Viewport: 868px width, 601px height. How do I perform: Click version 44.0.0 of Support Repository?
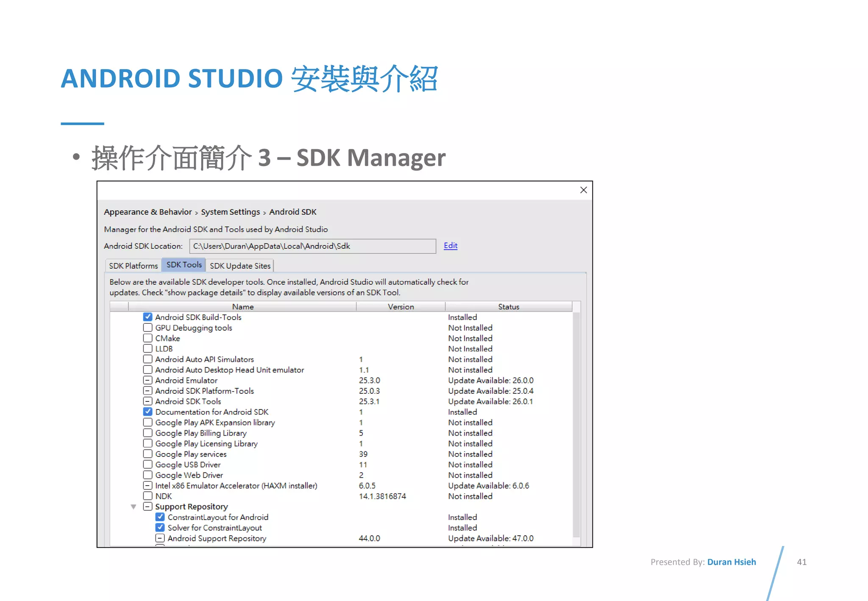[370, 538]
